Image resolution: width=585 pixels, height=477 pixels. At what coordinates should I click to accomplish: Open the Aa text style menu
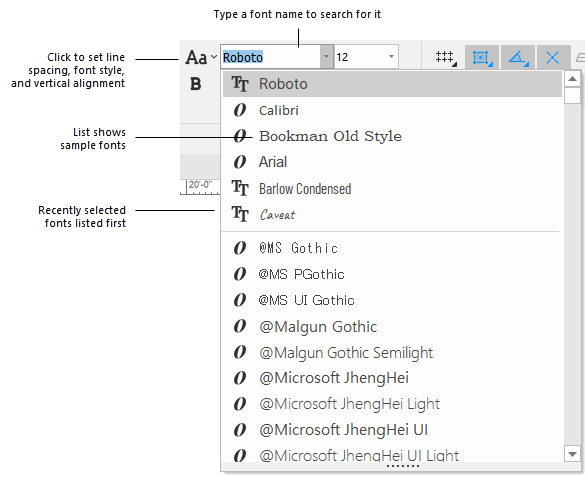(x=201, y=57)
